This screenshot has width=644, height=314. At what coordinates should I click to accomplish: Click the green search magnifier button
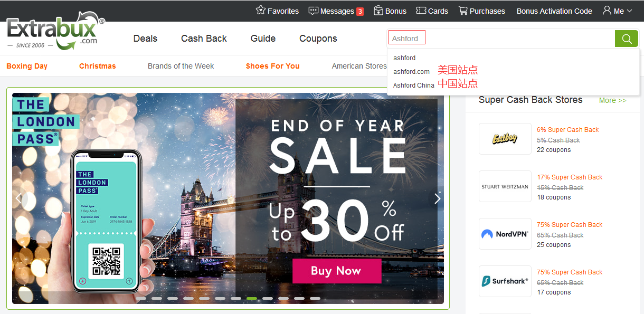[x=627, y=39]
